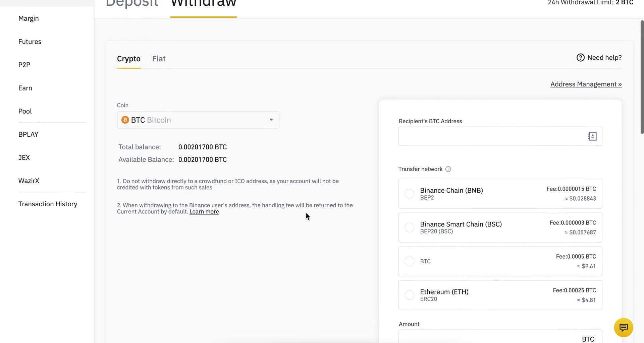The image size is (644, 343).
Task: Click the BEP2 label
Action: [427, 198]
